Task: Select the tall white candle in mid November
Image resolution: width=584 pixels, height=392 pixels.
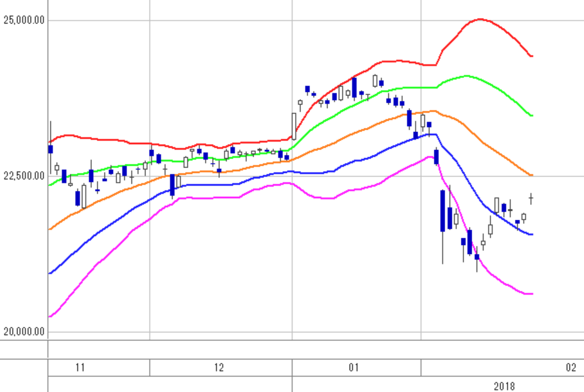Action: click(x=84, y=196)
